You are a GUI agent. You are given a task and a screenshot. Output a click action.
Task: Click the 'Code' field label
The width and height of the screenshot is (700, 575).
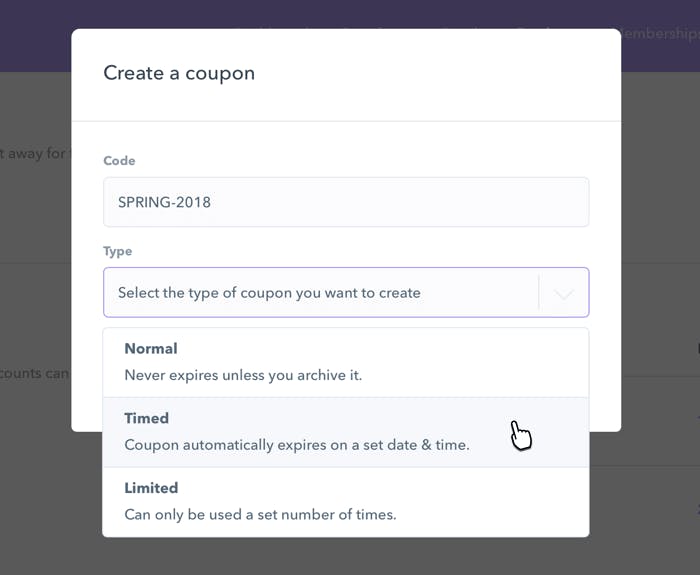[119, 161]
